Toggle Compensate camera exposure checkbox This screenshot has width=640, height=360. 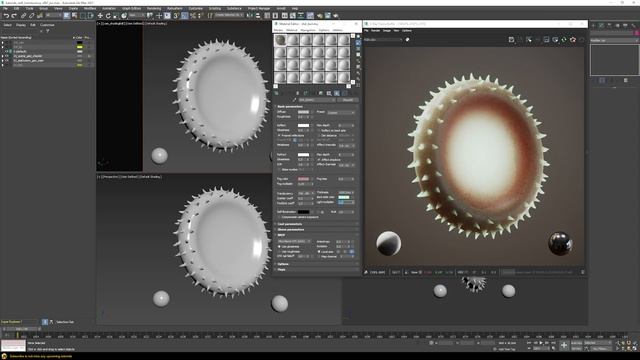[279, 217]
